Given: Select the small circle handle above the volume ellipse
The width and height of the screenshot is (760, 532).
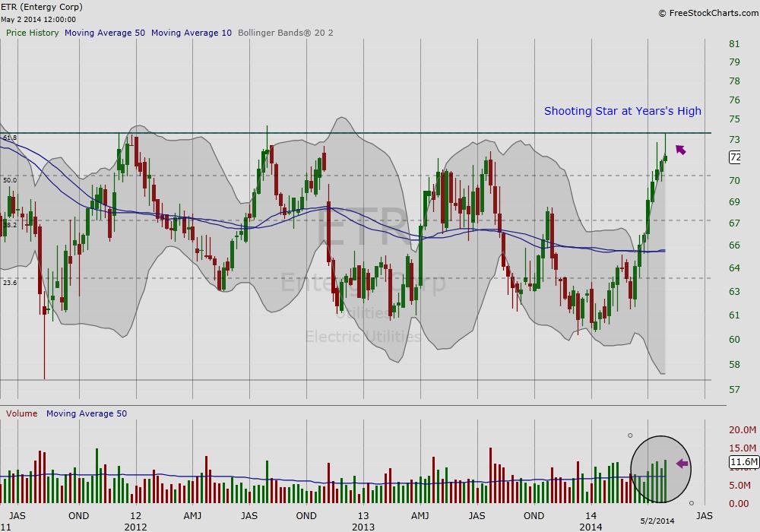Looking at the screenshot, I should (x=630, y=435).
